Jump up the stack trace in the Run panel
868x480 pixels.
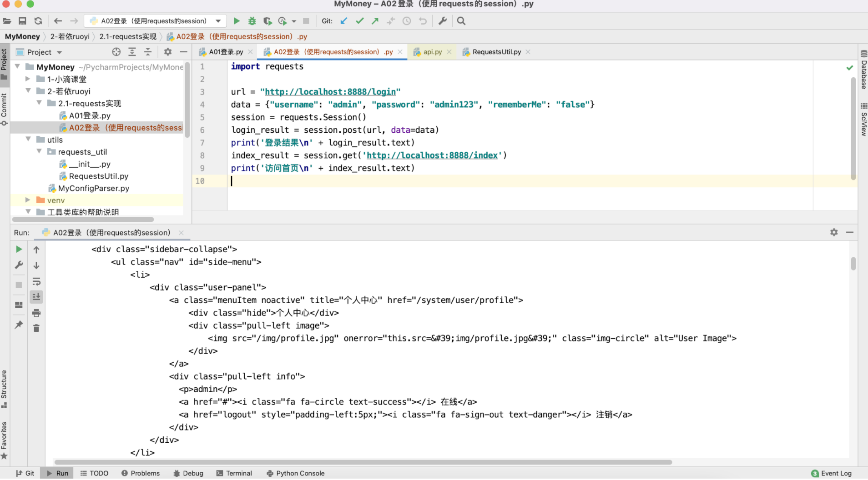click(36, 249)
